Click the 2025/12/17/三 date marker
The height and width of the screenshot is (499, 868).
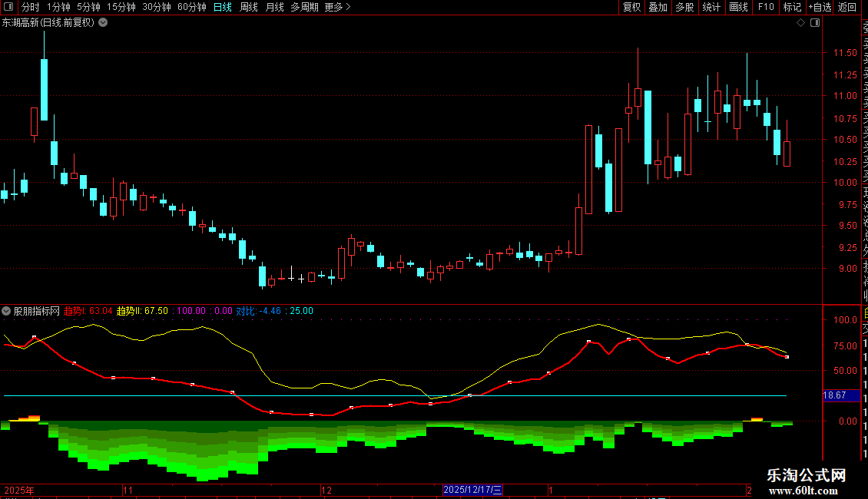[x=472, y=490]
